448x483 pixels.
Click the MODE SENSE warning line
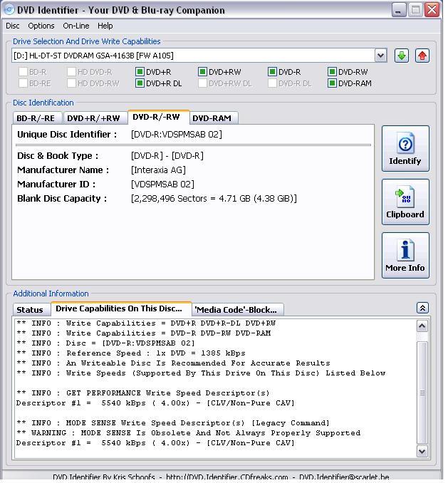[x=189, y=433]
